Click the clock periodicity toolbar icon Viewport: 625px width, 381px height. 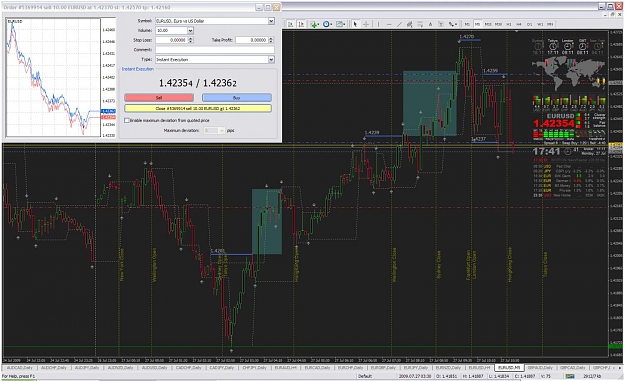326,24
